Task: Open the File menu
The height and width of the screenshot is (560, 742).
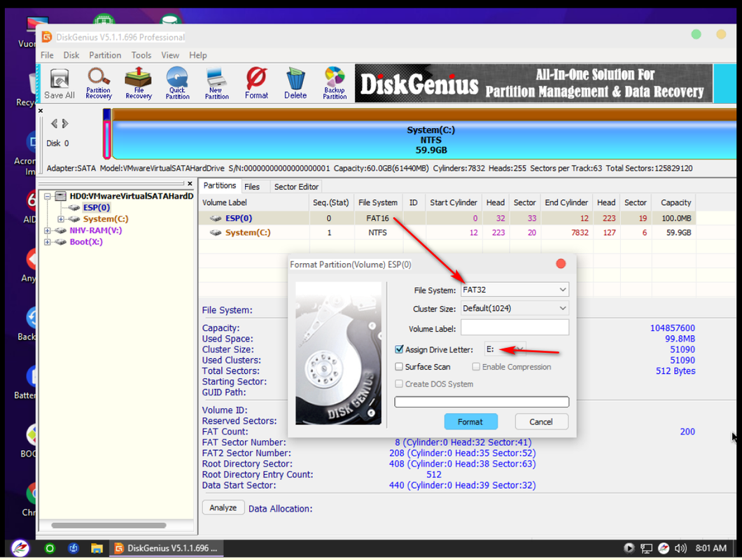Action: 47,55
